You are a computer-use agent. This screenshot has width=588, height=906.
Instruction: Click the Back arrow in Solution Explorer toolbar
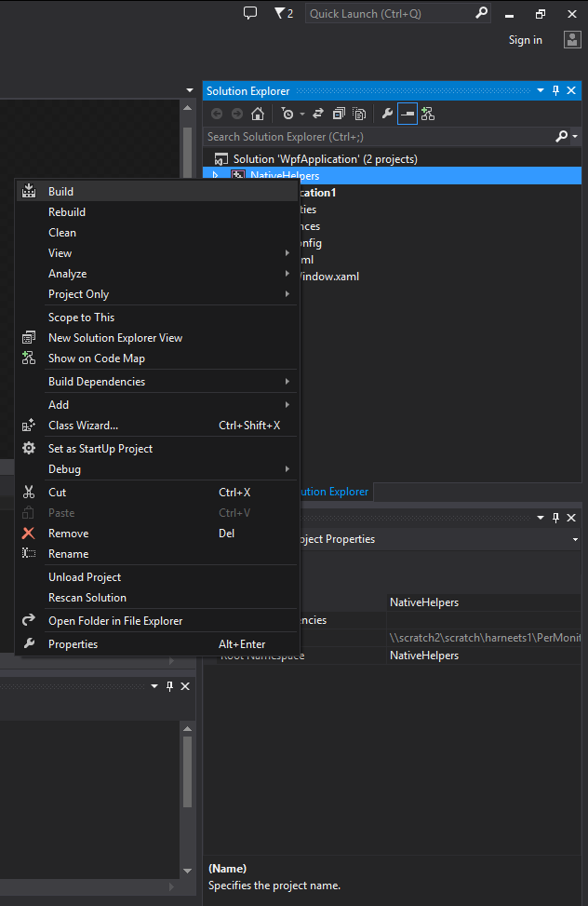click(x=217, y=114)
